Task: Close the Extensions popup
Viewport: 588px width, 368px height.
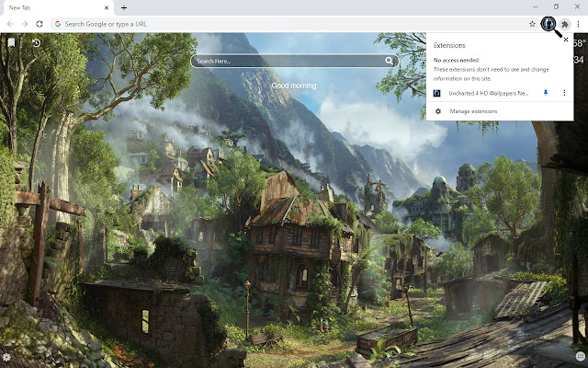Action: point(566,40)
